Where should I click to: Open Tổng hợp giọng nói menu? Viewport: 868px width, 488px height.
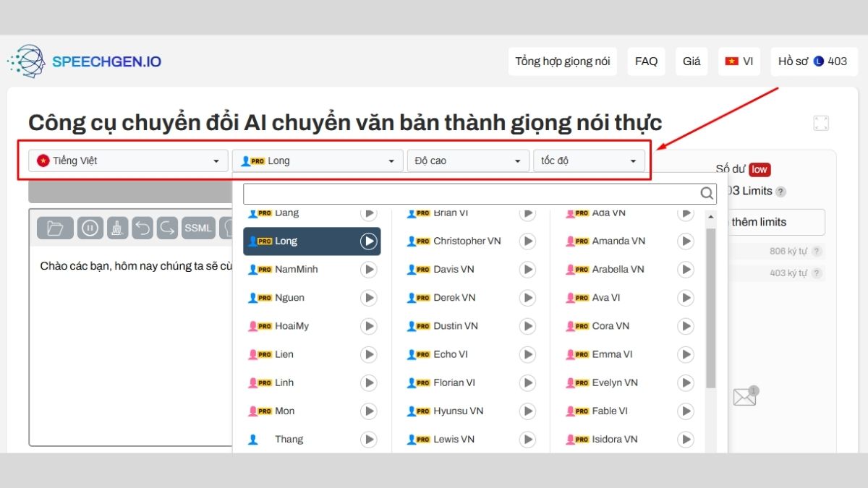563,61
